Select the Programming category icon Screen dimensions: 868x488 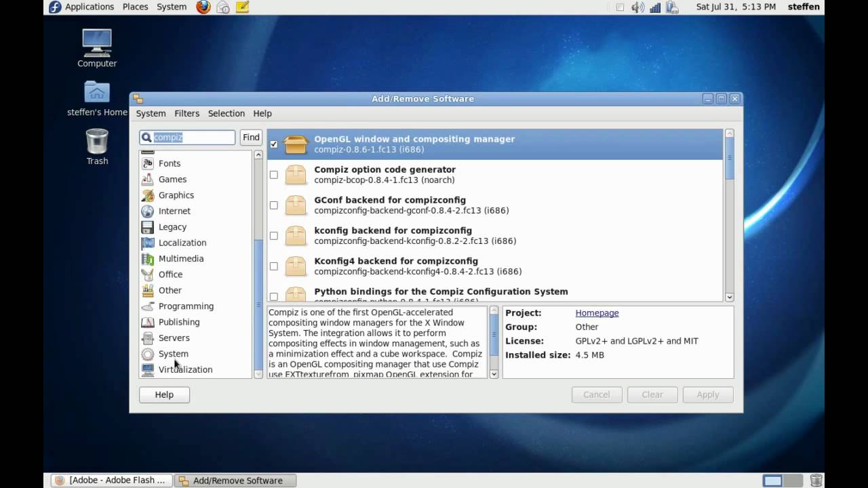click(x=147, y=306)
